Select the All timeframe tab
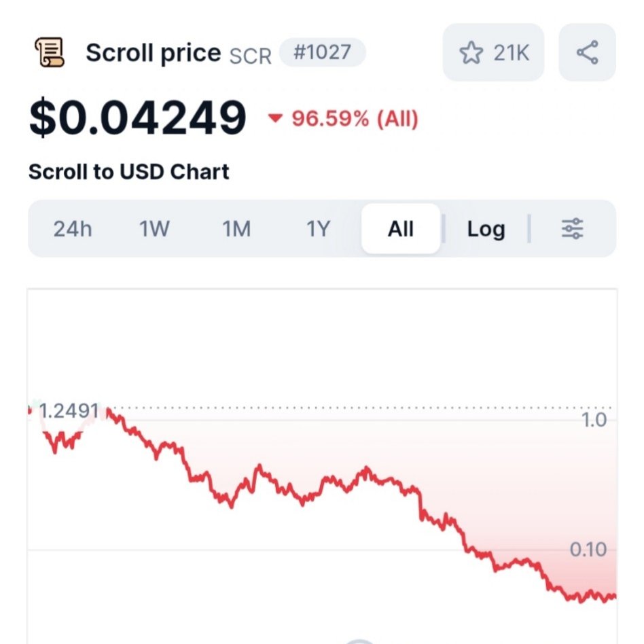 click(x=401, y=229)
